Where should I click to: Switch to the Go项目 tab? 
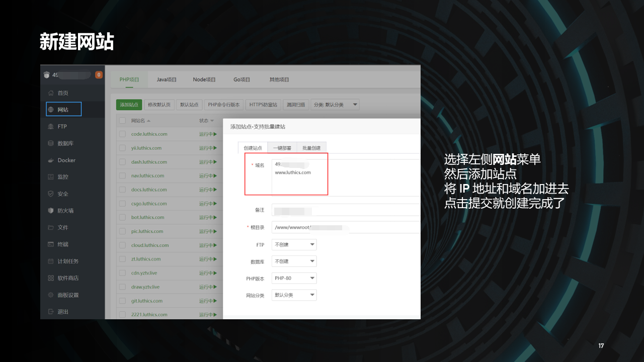tap(242, 79)
